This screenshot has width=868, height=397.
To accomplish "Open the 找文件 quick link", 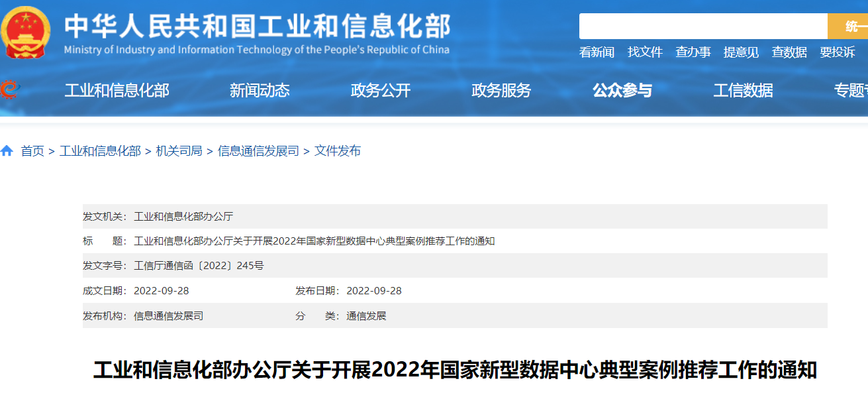I will click(x=645, y=52).
